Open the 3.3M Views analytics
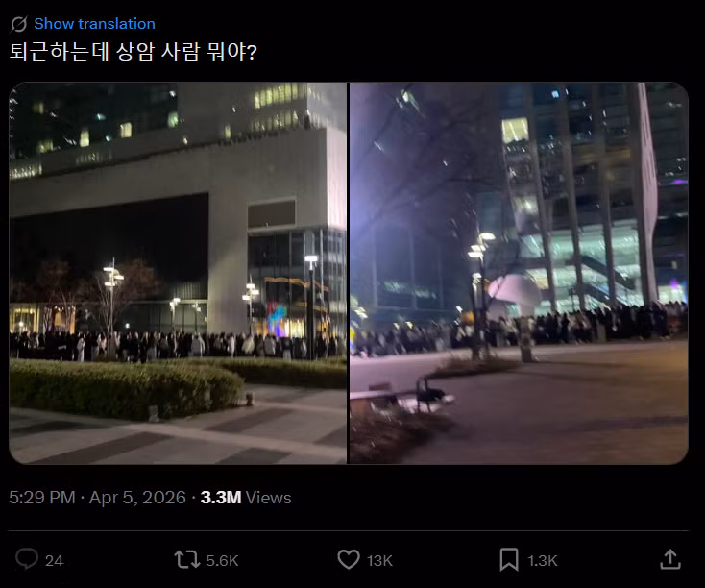The height and width of the screenshot is (588, 705). pos(246,498)
